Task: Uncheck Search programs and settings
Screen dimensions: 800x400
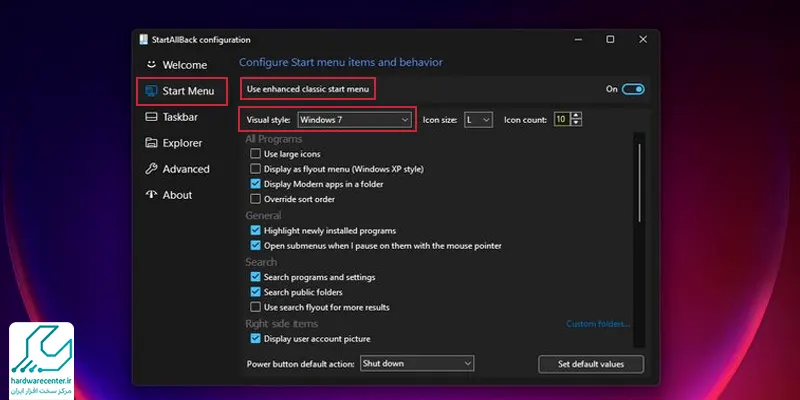Action: coord(255,277)
